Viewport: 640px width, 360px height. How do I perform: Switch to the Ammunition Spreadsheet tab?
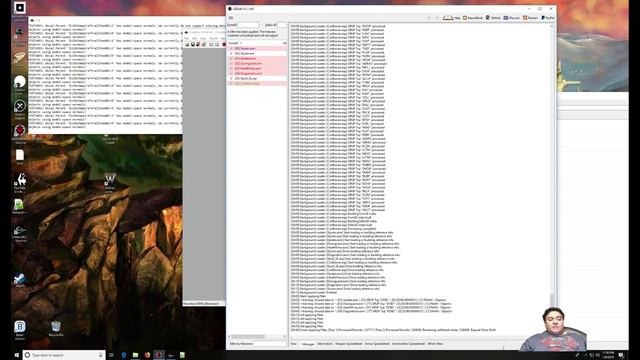point(409,344)
